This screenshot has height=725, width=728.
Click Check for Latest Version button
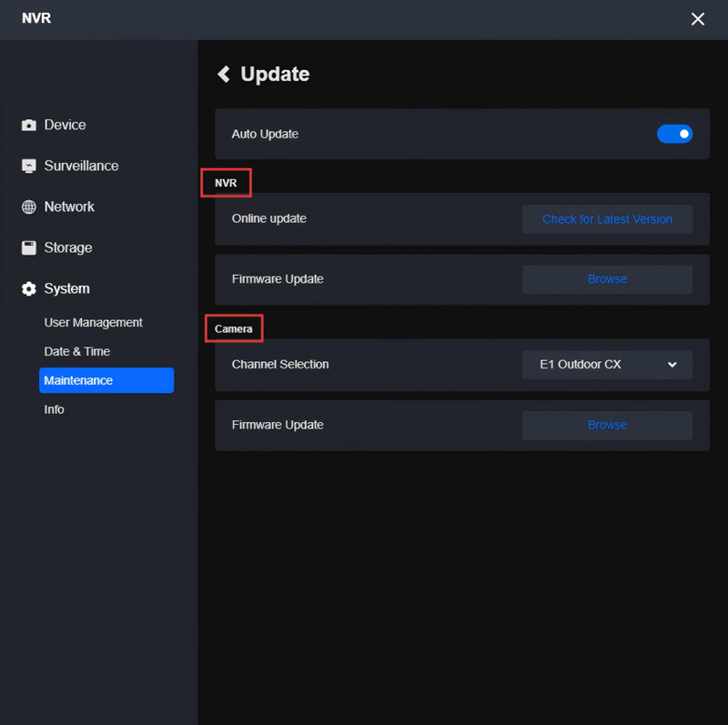pos(607,219)
